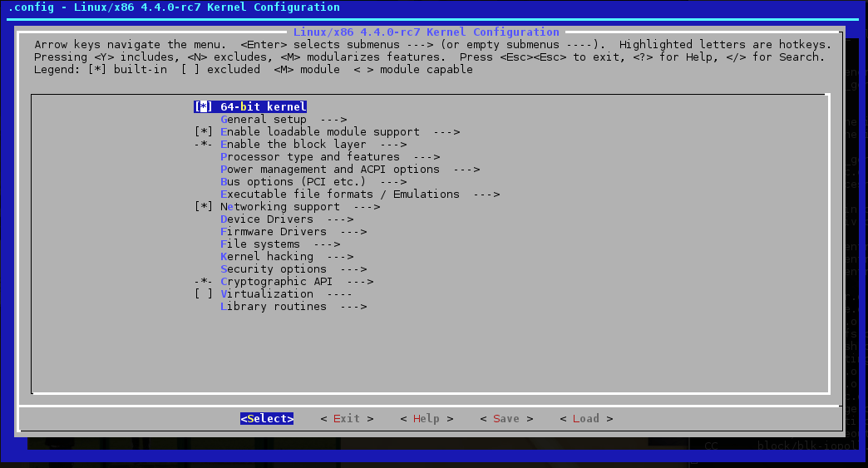Open the Library routines submenu

click(x=293, y=307)
